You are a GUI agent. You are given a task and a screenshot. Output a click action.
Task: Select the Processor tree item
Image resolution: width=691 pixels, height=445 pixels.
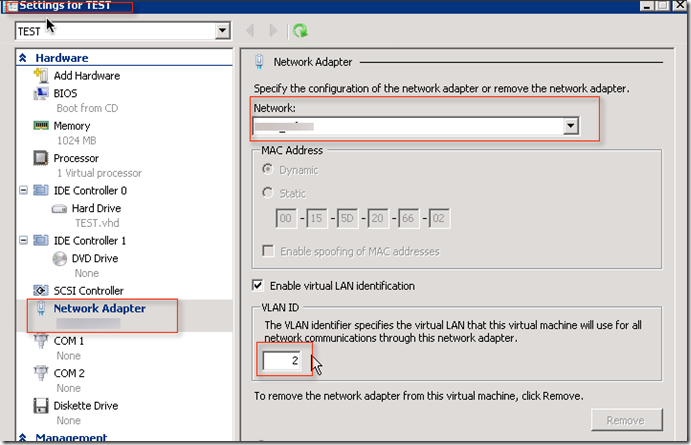click(76, 158)
